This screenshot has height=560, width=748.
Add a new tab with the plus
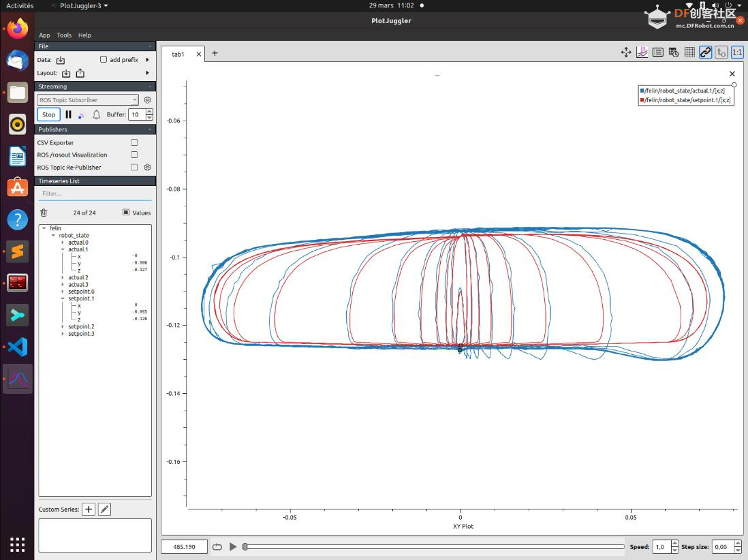215,53
